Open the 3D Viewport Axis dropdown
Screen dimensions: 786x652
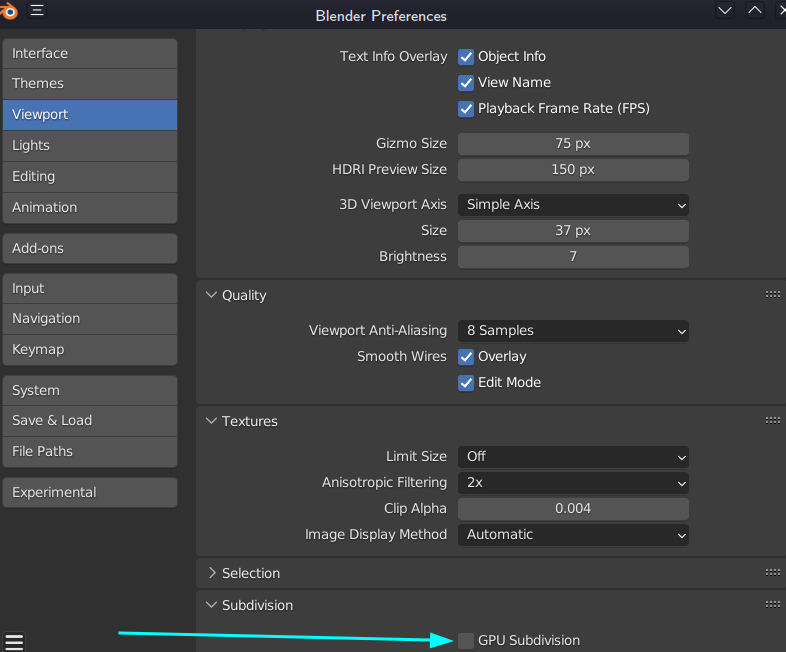tap(573, 205)
